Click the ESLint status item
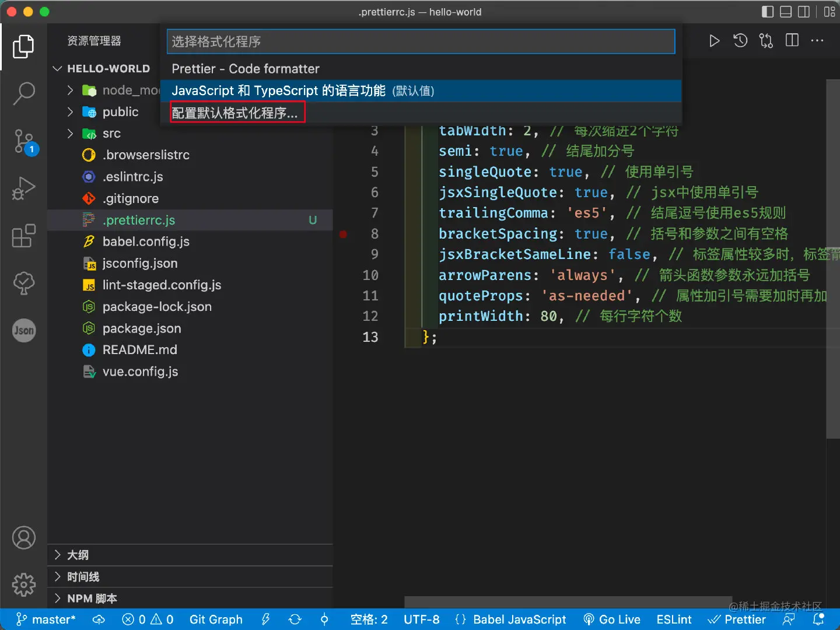Image resolution: width=840 pixels, height=630 pixels. [x=674, y=619]
